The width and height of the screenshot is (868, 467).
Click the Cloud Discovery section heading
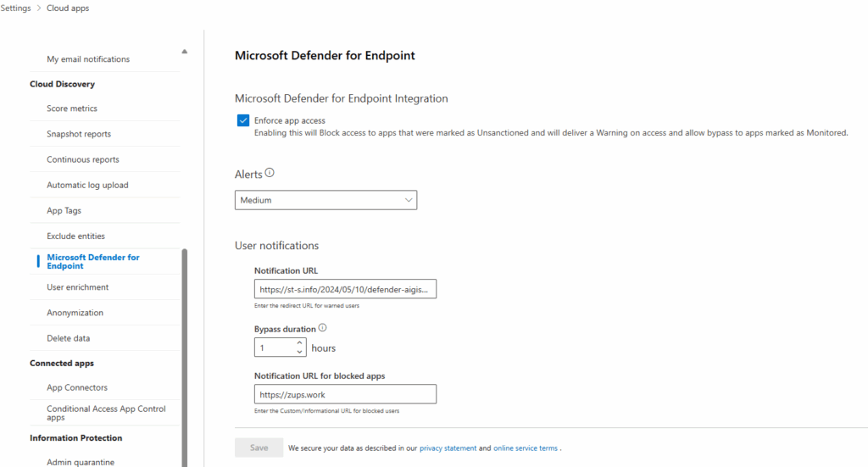pyautogui.click(x=62, y=84)
